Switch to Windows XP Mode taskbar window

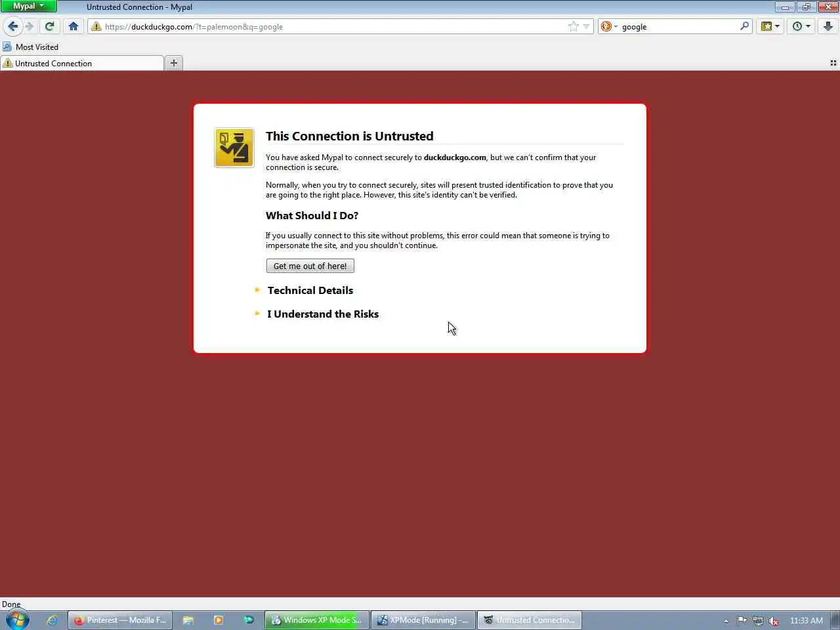point(317,620)
